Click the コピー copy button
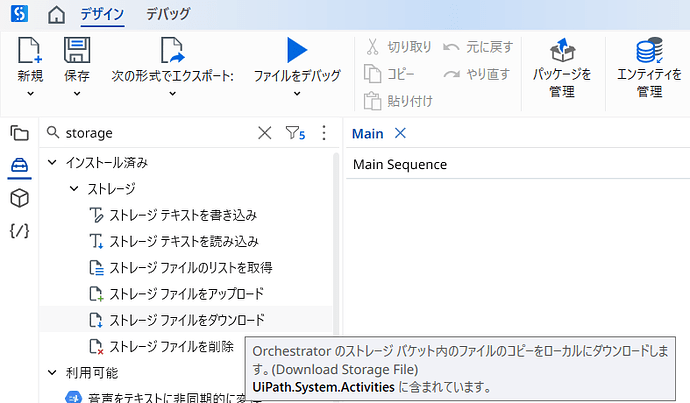 389,74
